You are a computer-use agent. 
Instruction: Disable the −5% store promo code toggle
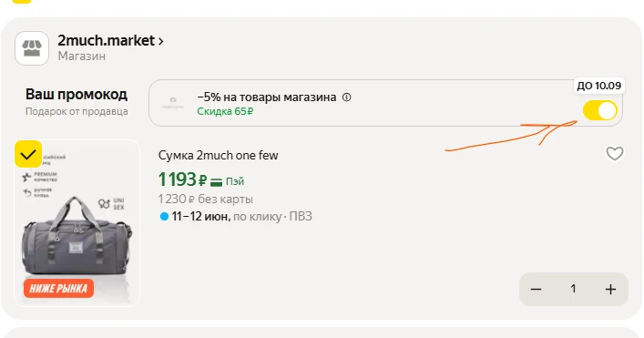pos(600,110)
